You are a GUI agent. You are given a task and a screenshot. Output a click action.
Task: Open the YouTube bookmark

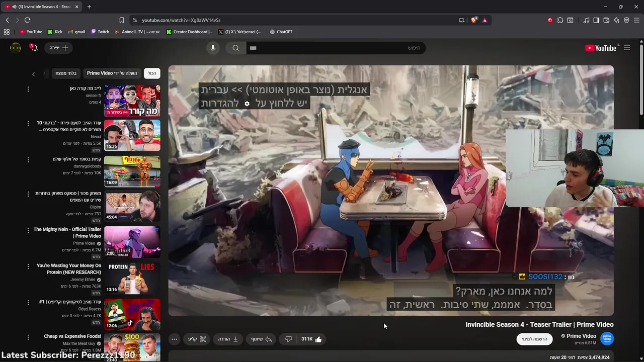click(31, 32)
